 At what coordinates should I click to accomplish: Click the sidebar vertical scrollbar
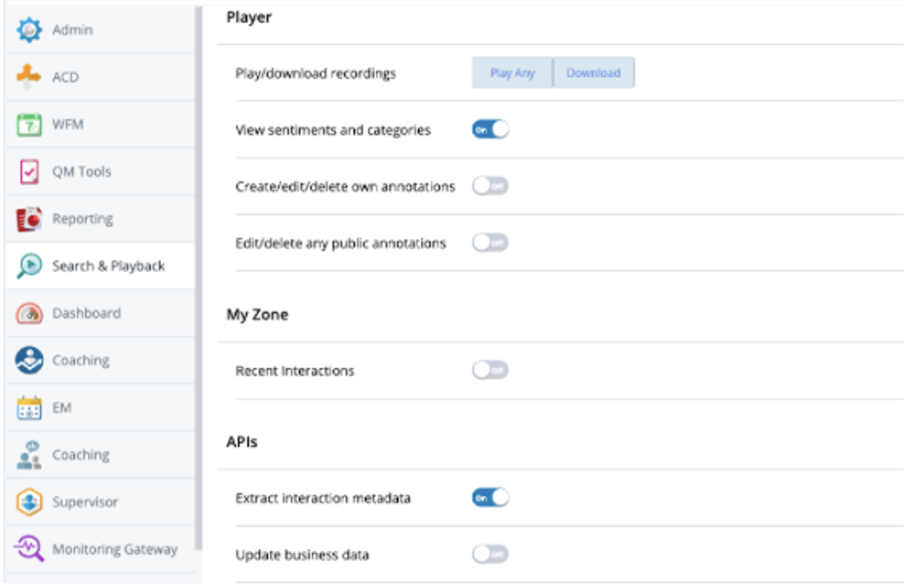199,278
